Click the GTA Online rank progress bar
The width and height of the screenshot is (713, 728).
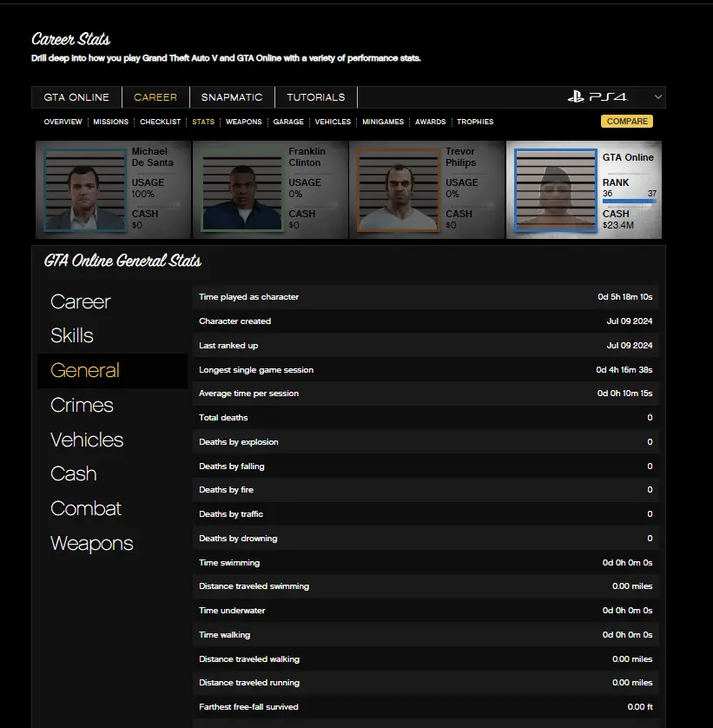(x=629, y=202)
